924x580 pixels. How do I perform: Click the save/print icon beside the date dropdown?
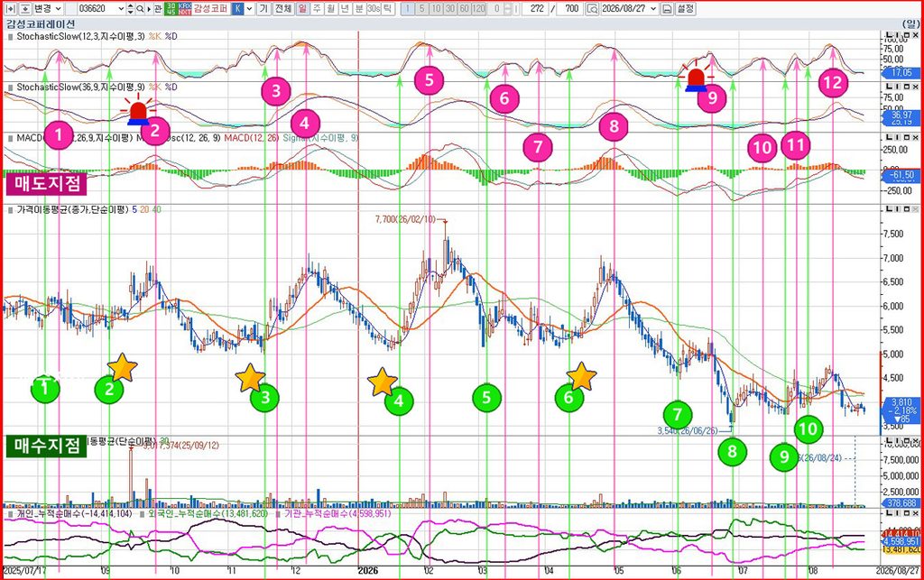(x=667, y=9)
